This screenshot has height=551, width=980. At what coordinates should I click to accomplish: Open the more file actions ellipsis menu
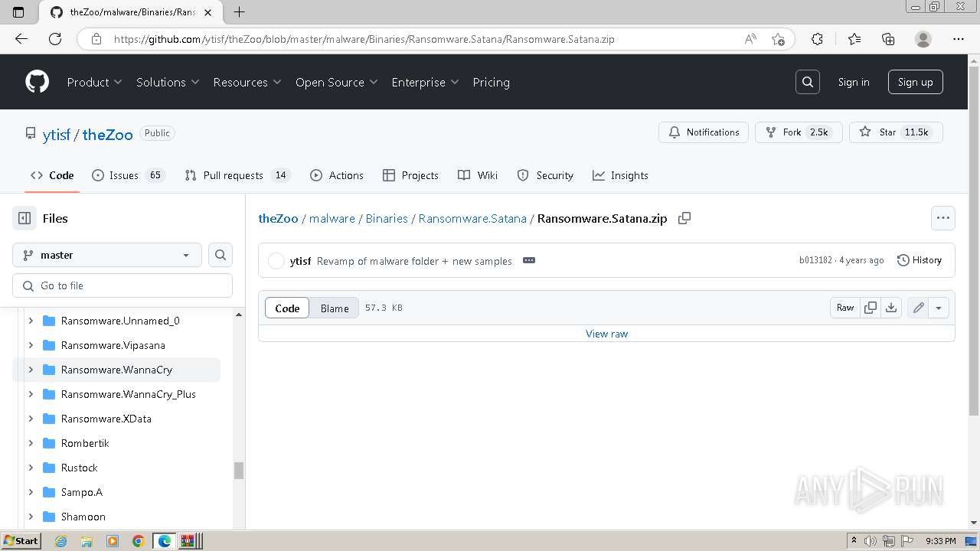click(x=943, y=218)
